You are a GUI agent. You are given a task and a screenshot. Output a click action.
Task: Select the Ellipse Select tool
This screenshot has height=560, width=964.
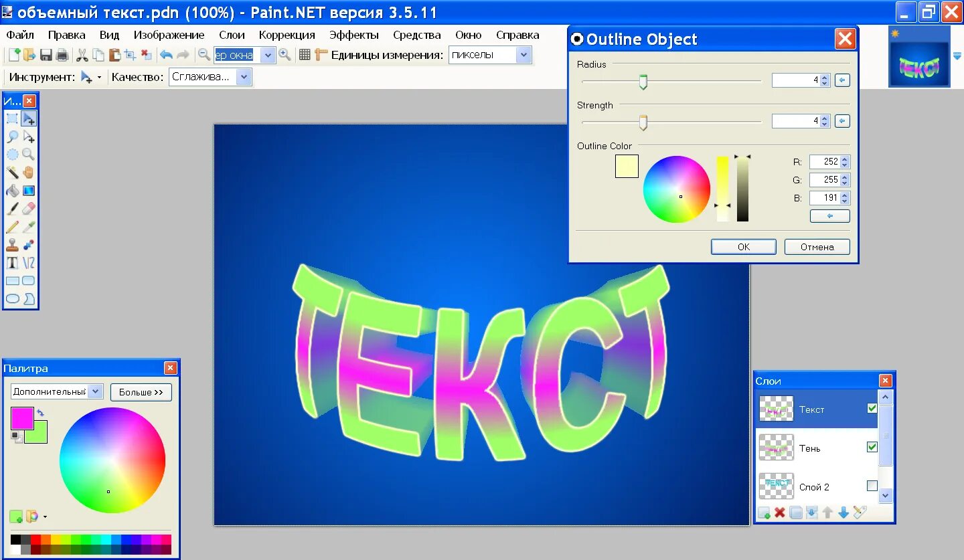[x=12, y=155]
